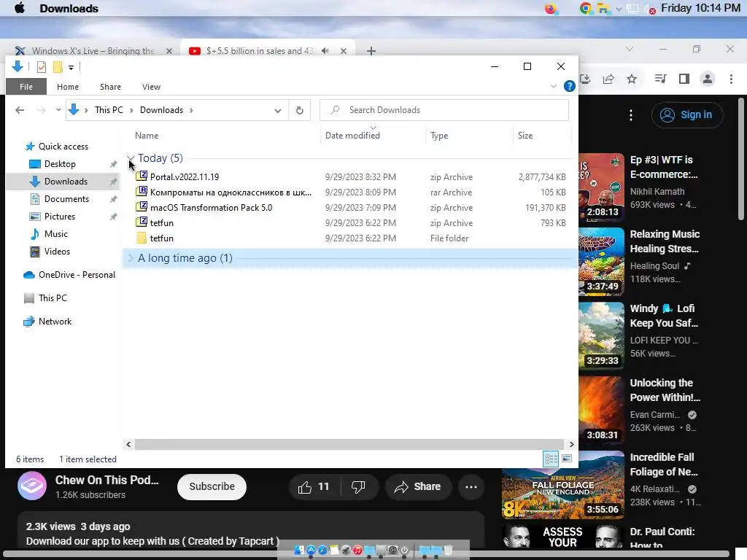Click the YouTube Sign in button
The width and height of the screenshot is (747, 560).
(x=687, y=114)
